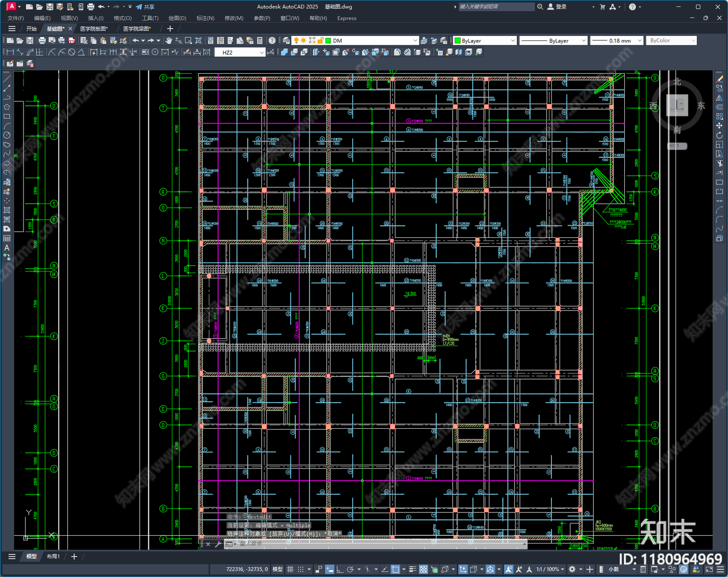
Task: Click the Pan hand tool icon
Action: click(x=169, y=40)
